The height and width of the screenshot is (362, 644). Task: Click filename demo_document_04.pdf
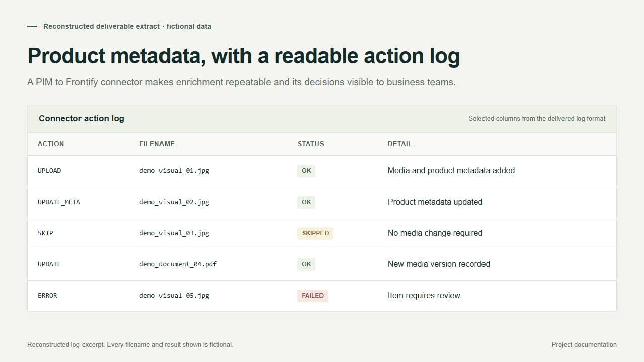[178, 264]
